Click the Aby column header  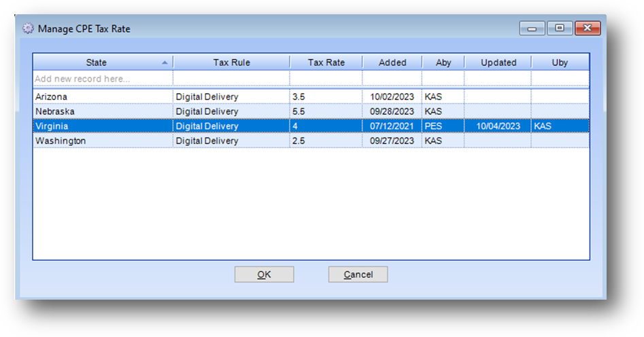click(443, 63)
